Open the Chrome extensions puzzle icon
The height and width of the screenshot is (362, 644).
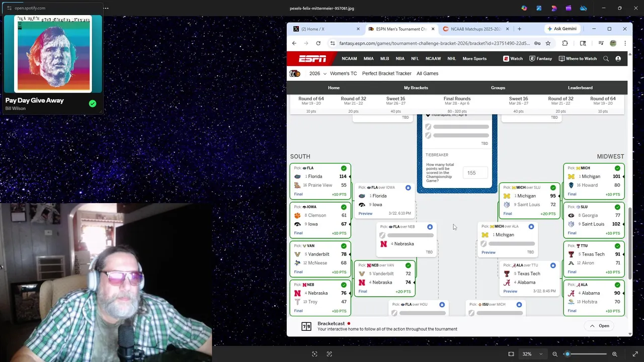pos(565,43)
